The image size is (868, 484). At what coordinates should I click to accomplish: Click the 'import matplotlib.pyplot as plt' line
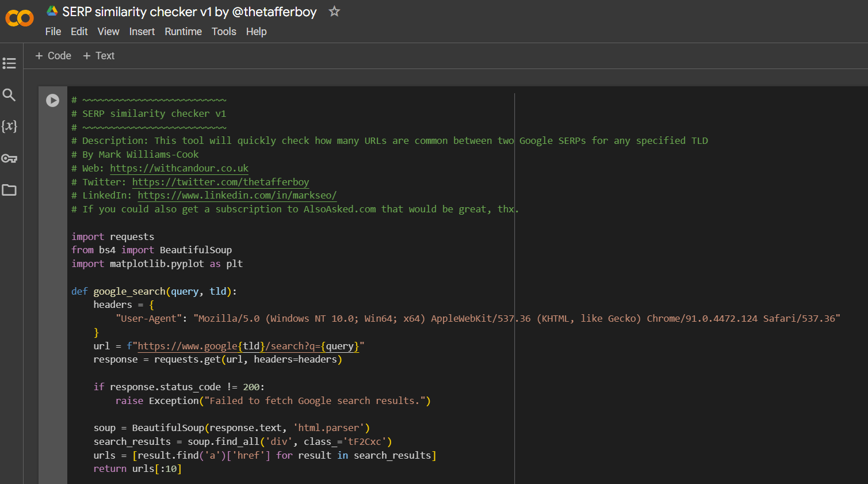157,264
